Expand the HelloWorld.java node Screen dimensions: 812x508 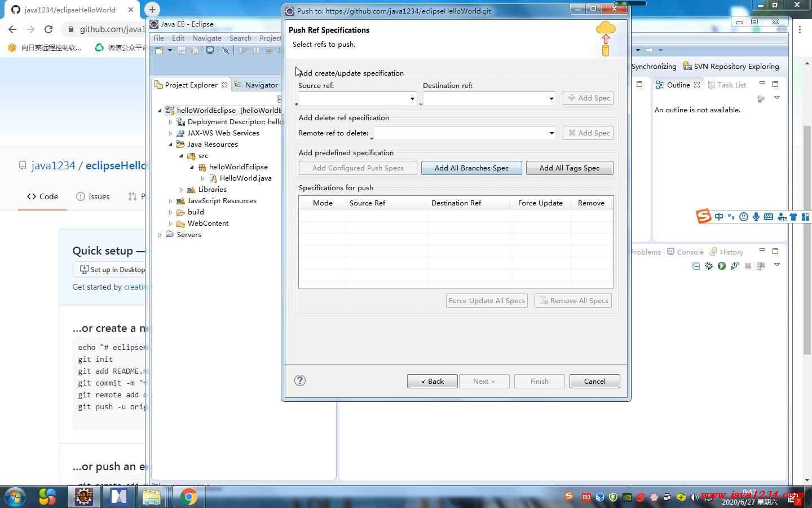click(x=203, y=178)
